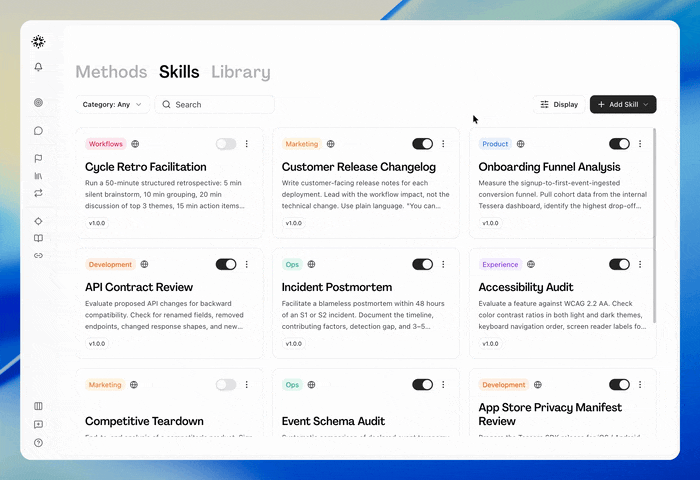The image size is (700, 480).
Task: Open three-dot menu on API Contract Review
Action: pyautogui.click(x=246, y=264)
